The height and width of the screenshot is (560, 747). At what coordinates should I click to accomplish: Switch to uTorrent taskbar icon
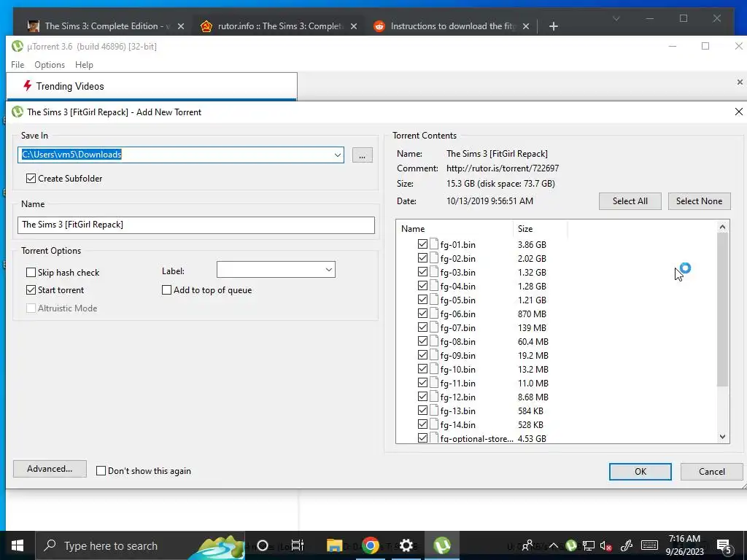pos(442,545)
